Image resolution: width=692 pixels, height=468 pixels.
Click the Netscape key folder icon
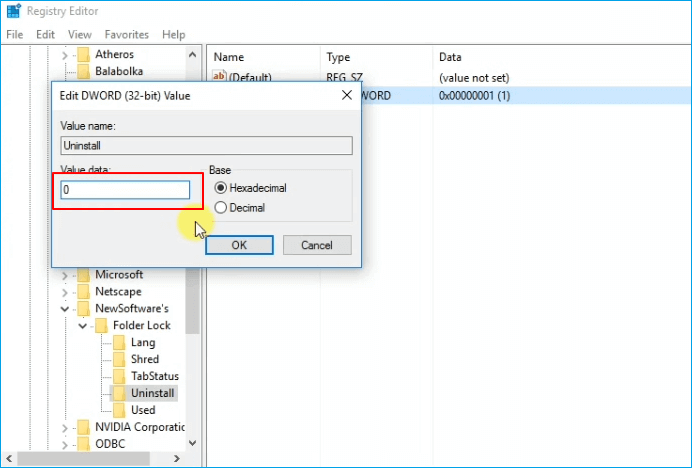[83, 291]
